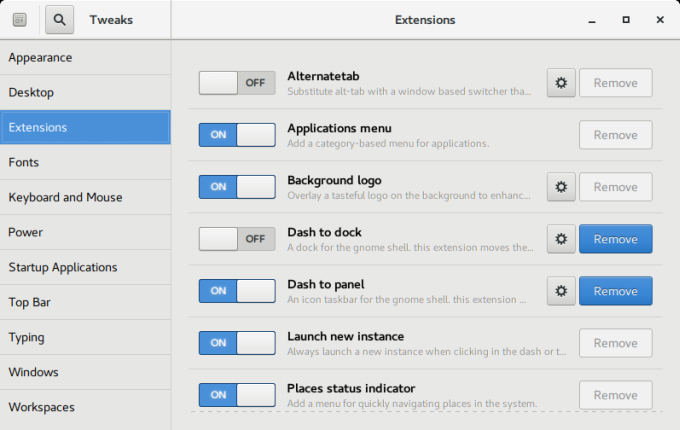The image size is (680, 430).
Task: Maximize the Tweaks window
Action: coord(626,19)
